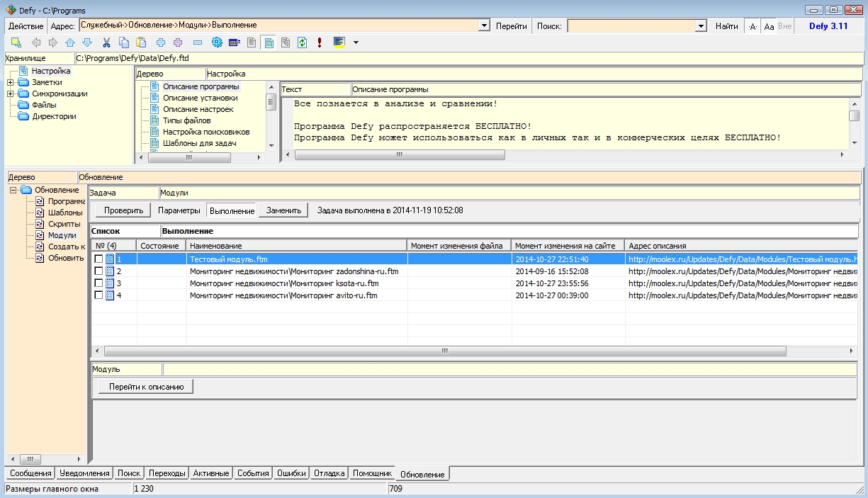This screenshot has width=868, height=498.
Task: Click the Перейти button next to address
Action: click(x=511, y=26)
